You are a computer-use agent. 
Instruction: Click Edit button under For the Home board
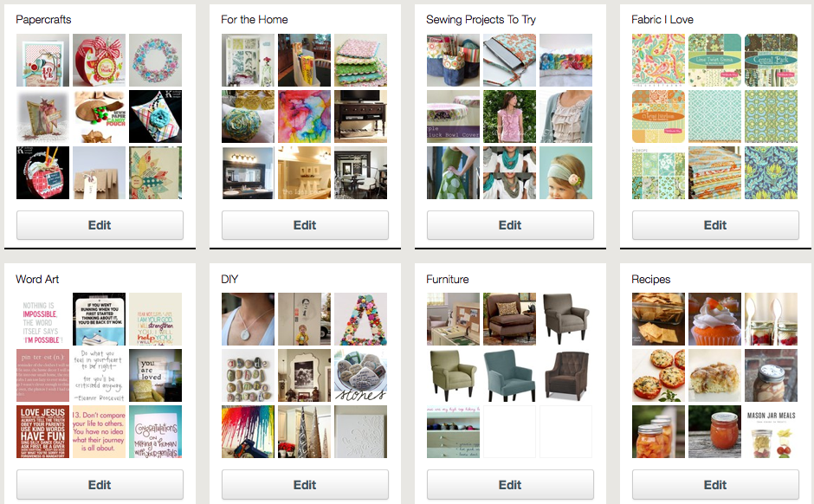(x=305, y=225)
